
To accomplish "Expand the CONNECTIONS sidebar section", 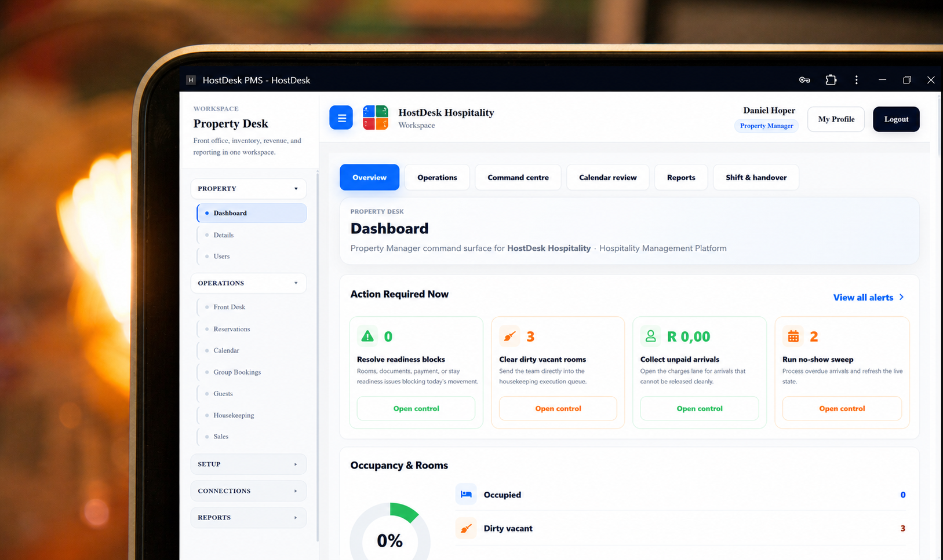I will (248, 491).
